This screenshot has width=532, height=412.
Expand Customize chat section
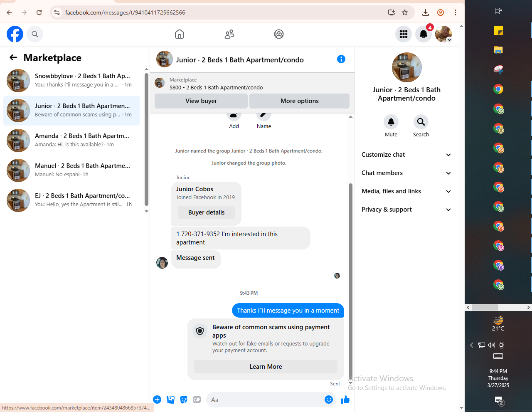point(406,155)
